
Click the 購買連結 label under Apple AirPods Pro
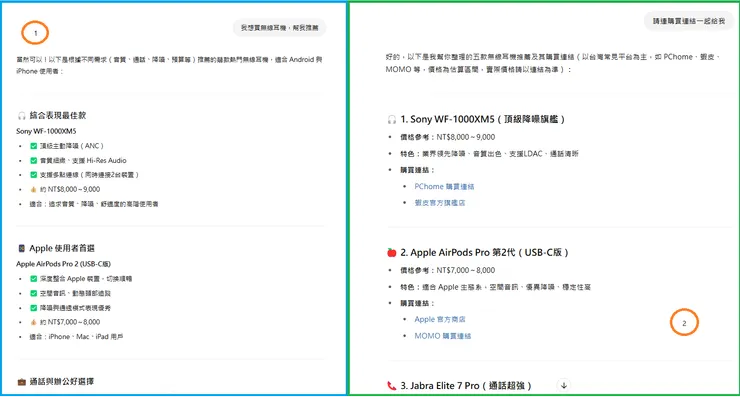click(x=417, y=303)
